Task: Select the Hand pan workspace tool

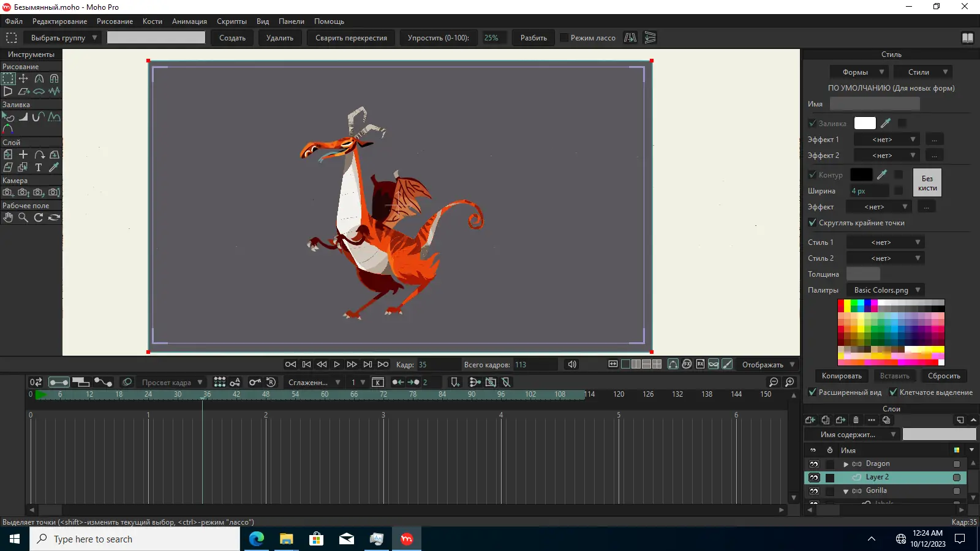Action: click(x=8, y=217)
